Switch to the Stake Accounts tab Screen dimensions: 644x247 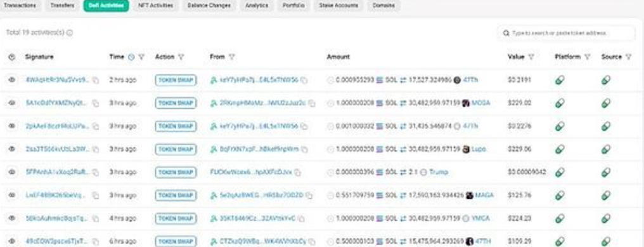338,6
